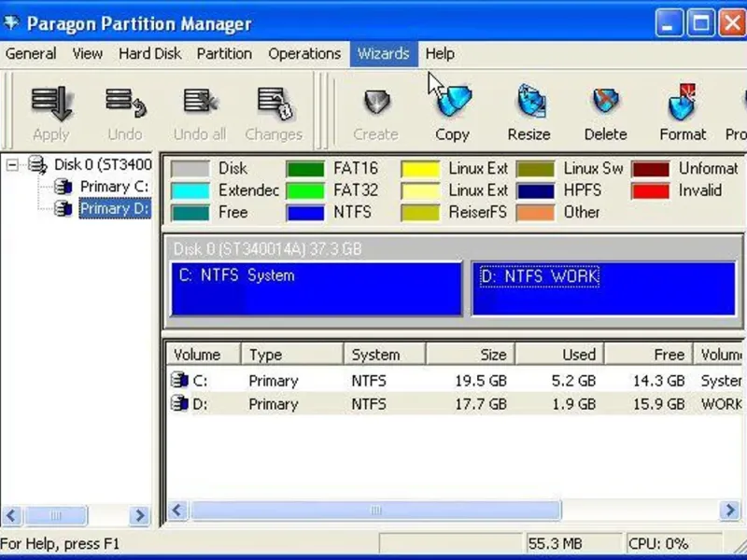Open the View menu
This screenshot has width=747, height=560.
[87, 54]
